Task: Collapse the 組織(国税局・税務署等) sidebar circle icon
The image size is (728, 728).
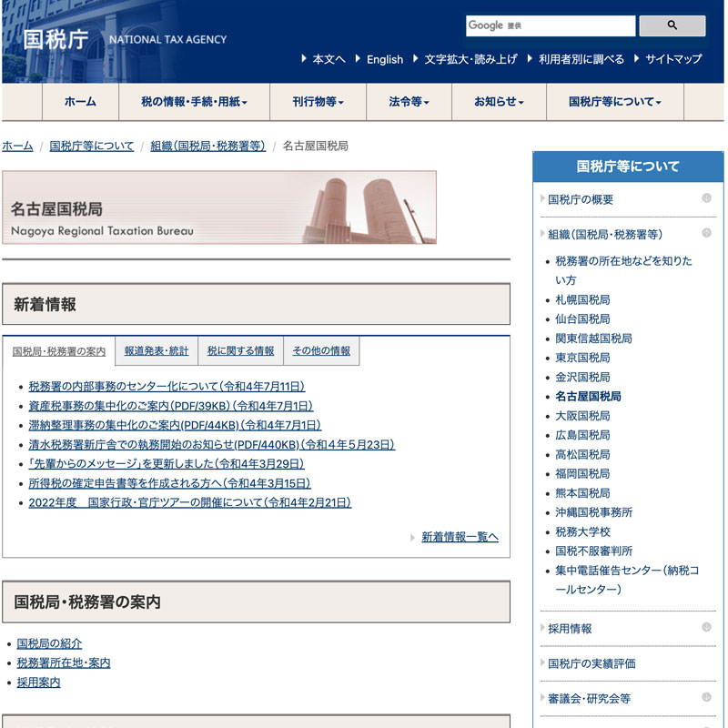Action: (x=706, y=233)
